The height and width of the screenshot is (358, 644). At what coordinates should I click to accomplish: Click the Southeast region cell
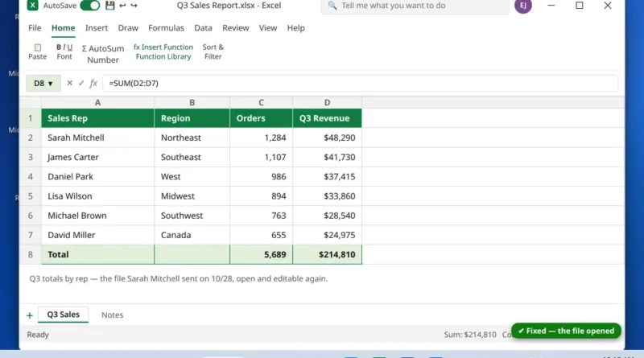192,157
